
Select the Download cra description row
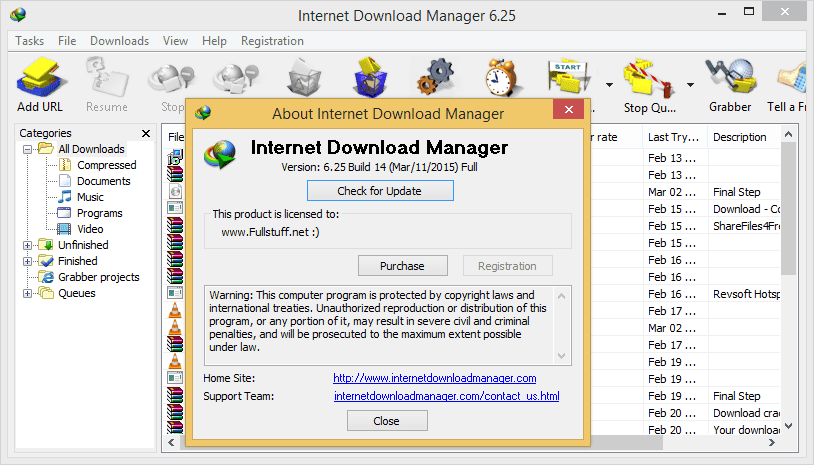click(x=746, y=413)
